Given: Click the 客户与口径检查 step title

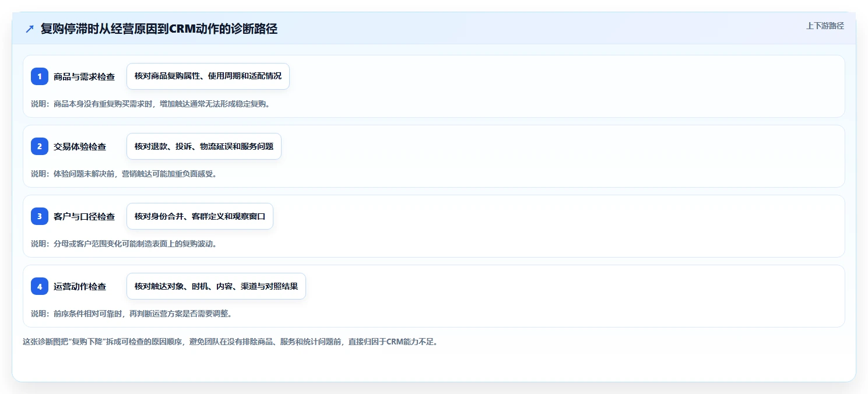Looking at the screenshot, I should click(84, 217).
